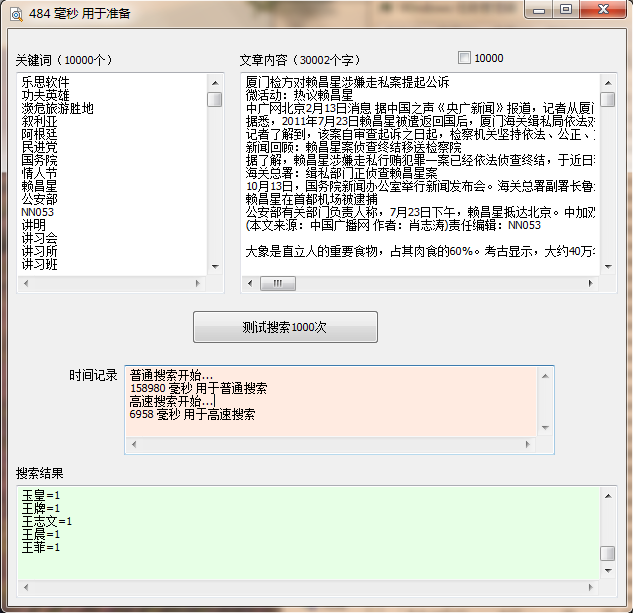Screen dimensions: 633x613
Task: Choose 赖昌星 from the keyword list
Action: click(39, 186)
